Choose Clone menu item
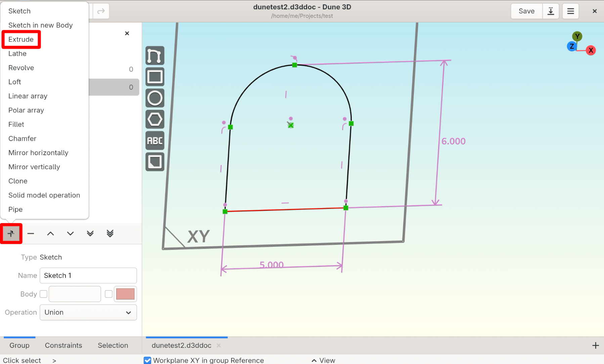This screenshot has width=604, height=364. click(44, 181)
